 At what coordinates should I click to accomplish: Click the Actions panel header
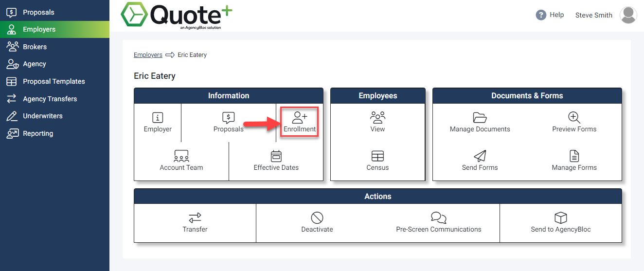click(378, 197)
